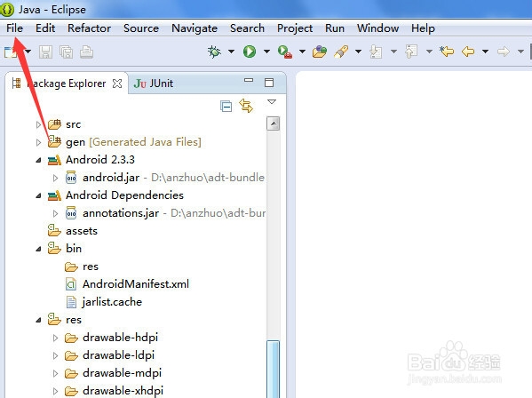Click the Last Edit Location icon
The image size is (532, 398).
tap(447, 52)
